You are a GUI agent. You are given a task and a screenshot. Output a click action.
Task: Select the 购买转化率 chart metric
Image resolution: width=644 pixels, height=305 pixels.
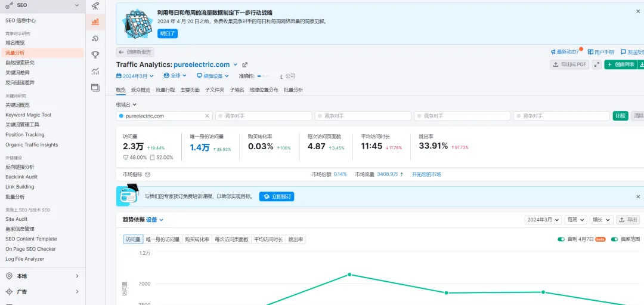point(197,239)
